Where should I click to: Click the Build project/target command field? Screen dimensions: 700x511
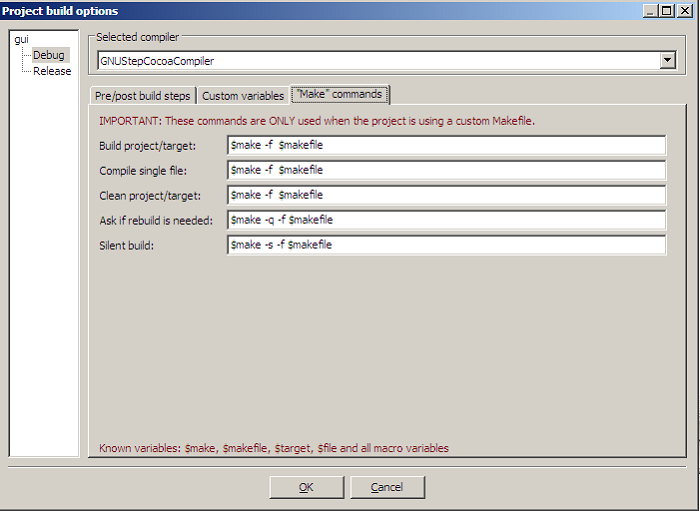446,145
